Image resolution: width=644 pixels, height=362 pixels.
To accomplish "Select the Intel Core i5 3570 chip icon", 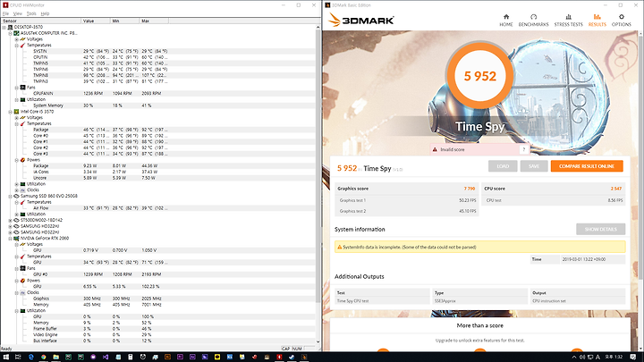I will (x=16, y=111).
